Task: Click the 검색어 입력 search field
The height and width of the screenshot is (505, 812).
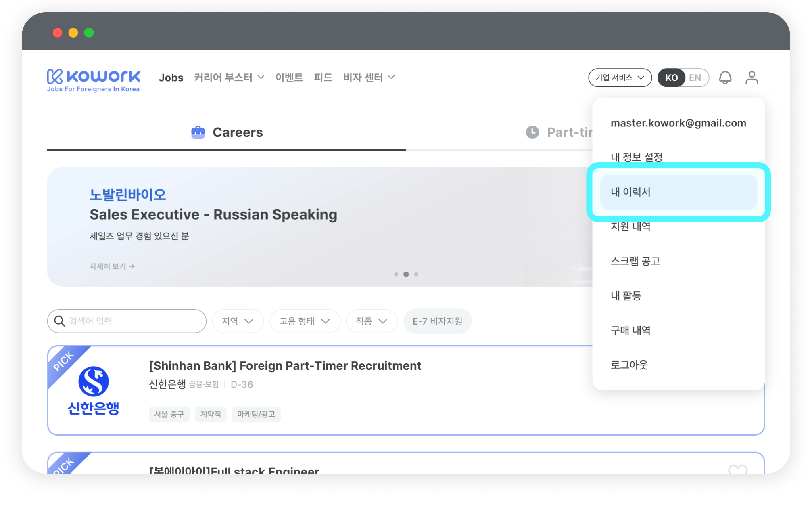Action: [127, 321]
